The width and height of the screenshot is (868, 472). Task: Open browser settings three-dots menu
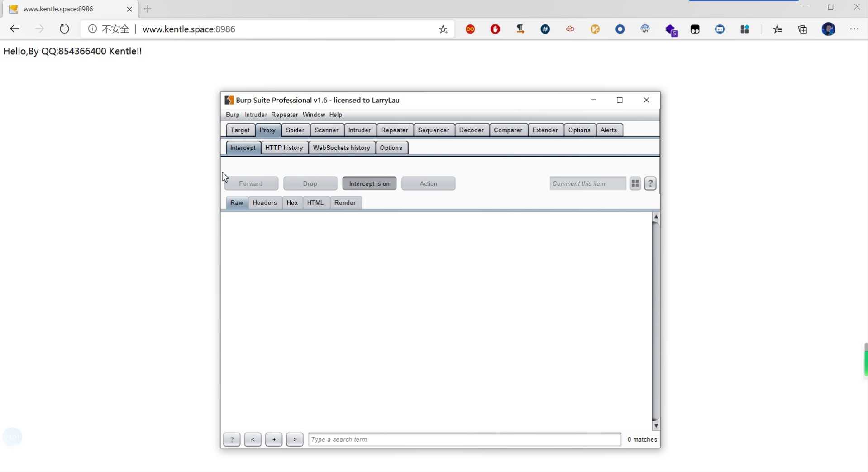click(x=854, y=29)
